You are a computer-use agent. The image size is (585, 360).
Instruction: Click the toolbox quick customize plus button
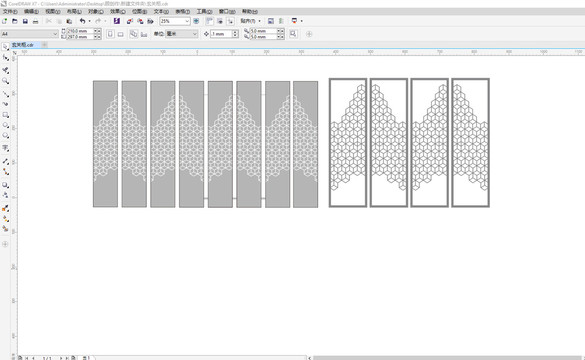click(x=5, y=244)
